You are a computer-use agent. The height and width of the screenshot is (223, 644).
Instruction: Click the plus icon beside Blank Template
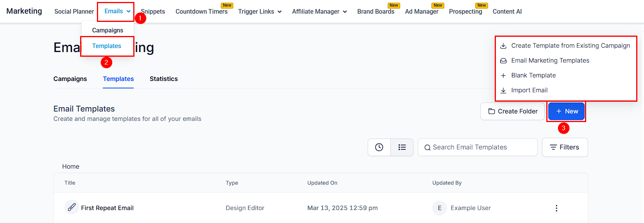[x=504, y=76]
